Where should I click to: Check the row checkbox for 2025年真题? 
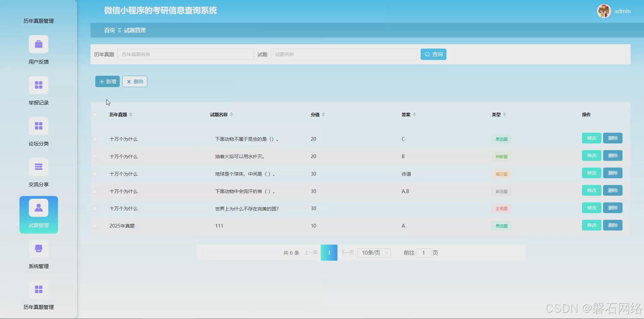(95, 226)
